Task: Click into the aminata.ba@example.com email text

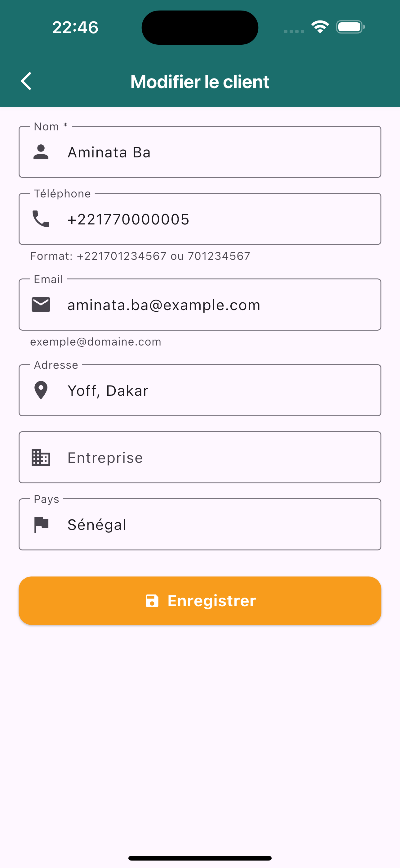Action: [x=164, y=305]
